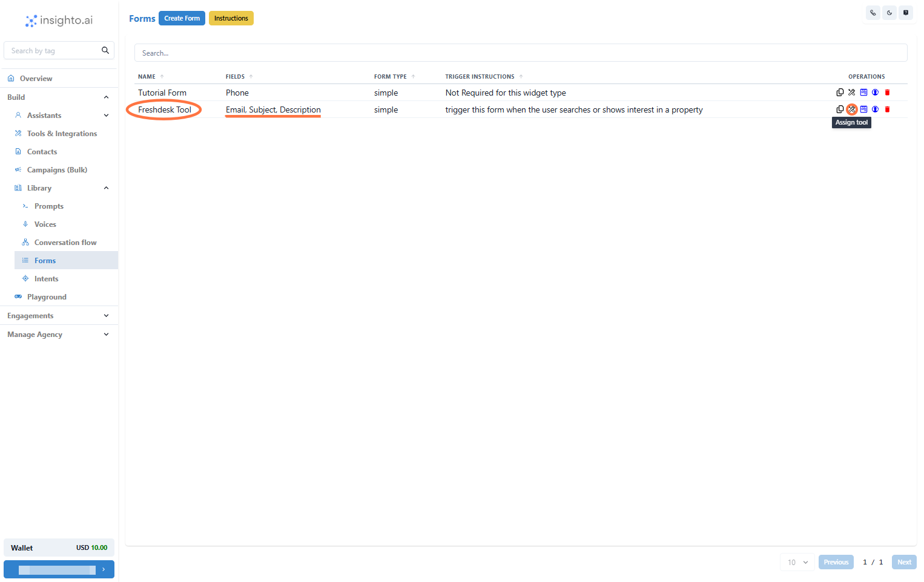Navigate to Tools & Integrations
This screenshot has width=924, height=582.
point(61,133)
